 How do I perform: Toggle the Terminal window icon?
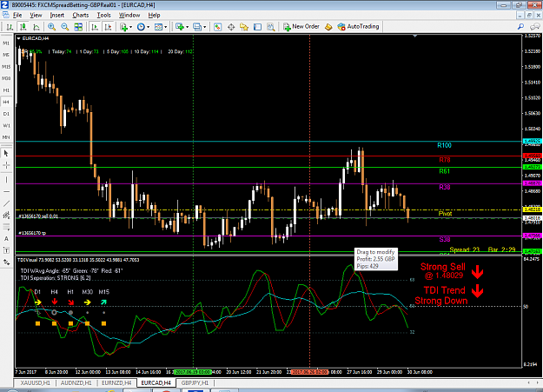[x=257, y=27]
